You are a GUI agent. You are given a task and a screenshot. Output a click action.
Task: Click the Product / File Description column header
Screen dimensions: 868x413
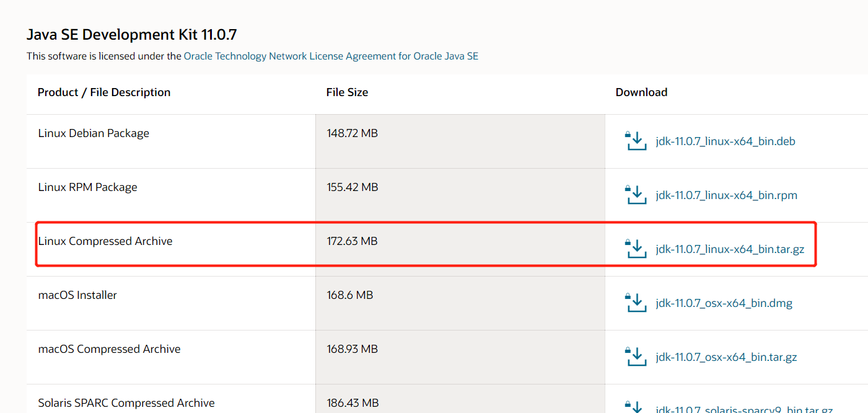click(104, 92)
